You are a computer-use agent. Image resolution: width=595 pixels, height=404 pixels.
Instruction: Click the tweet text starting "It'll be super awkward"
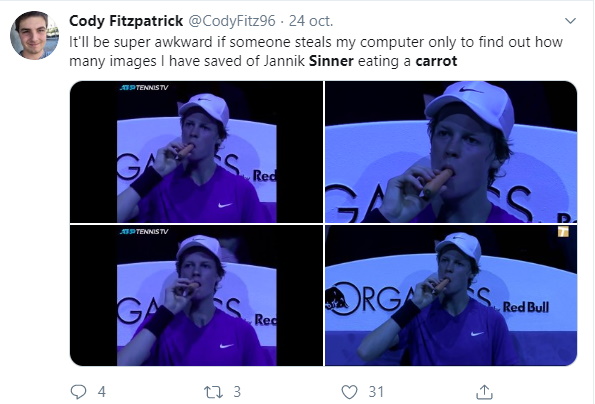pos(316,51)
